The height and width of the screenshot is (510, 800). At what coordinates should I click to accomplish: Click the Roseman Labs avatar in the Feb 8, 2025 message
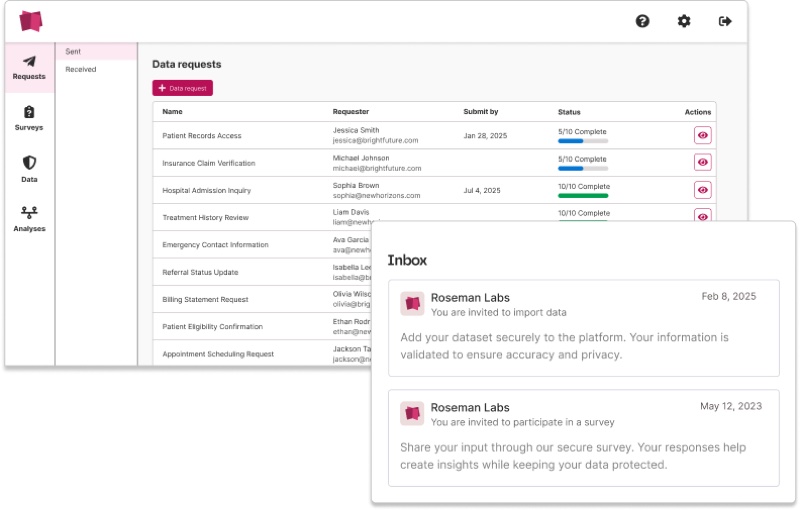[412, 304]
